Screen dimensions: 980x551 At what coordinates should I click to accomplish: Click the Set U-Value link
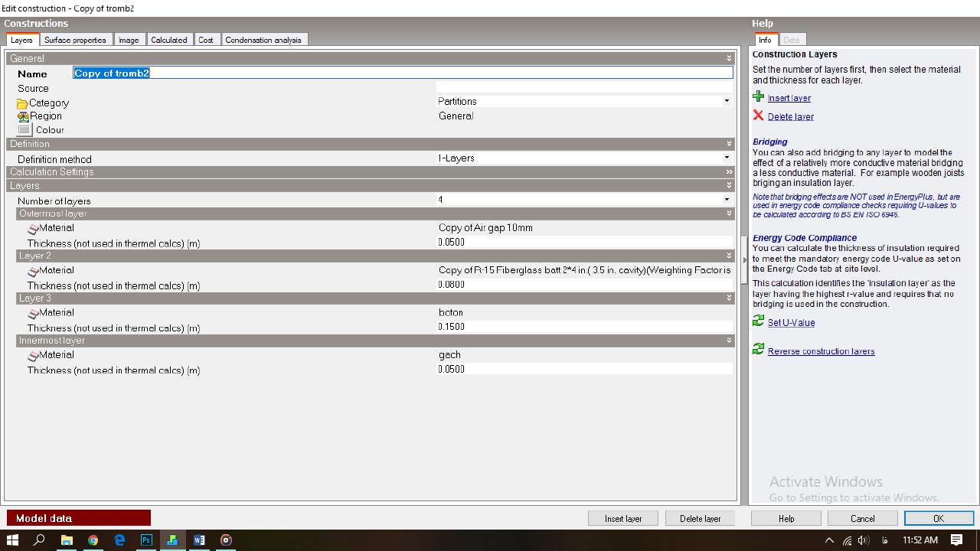point(792,323)
